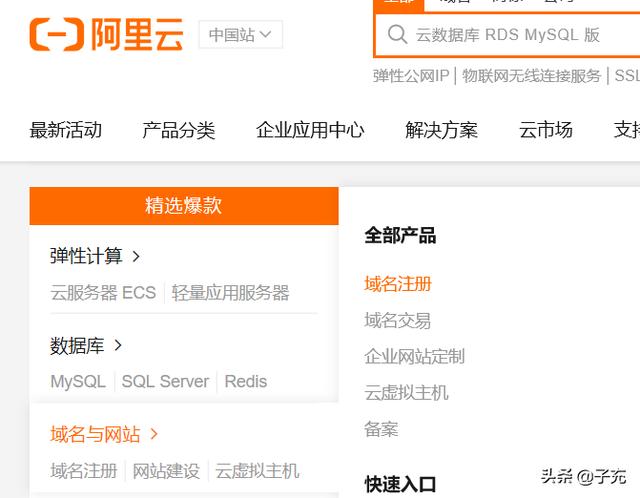The width and height of the screenshot is (640, 498).
Task: Click the chevron next to 域名与网站
Action: (154, 434)
